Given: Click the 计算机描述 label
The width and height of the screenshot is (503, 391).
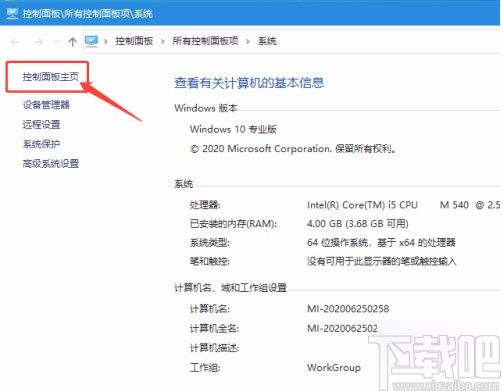Looking at the screenshot, I should 214,348.
